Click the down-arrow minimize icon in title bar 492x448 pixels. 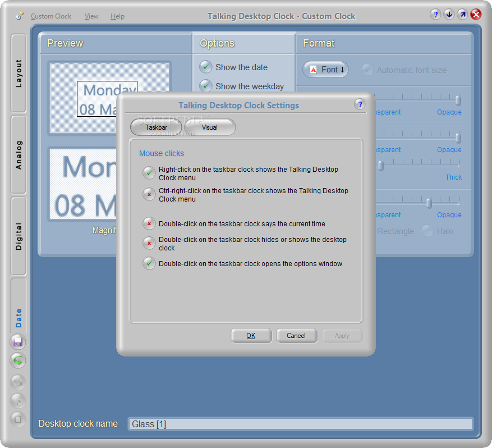pyautogui.click(x=449, y=15)
